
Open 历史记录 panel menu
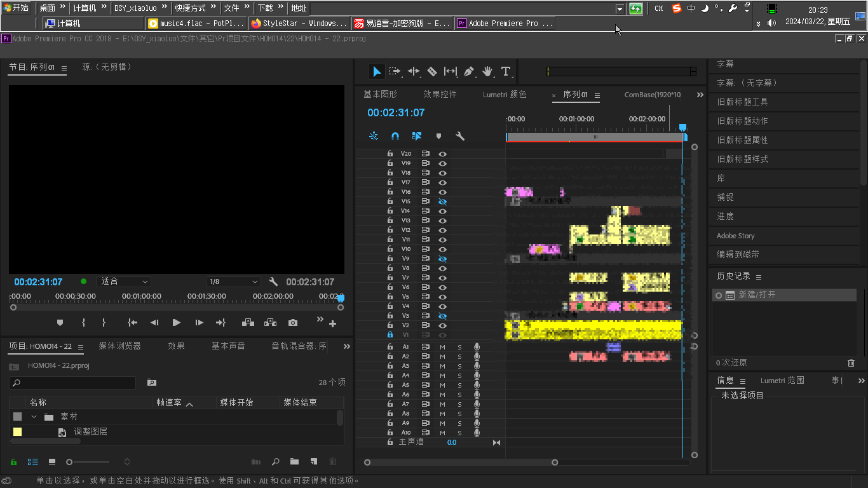759,277
